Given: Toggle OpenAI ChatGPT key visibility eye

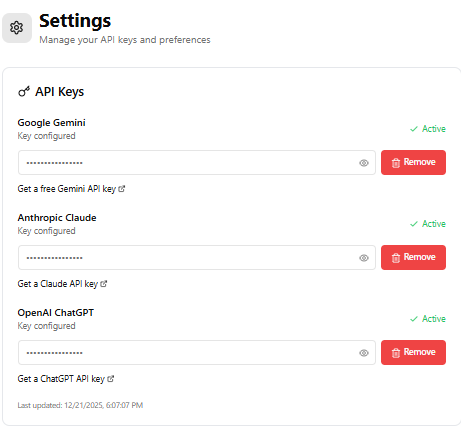Looking at the screenshot, I should [364, 353].
